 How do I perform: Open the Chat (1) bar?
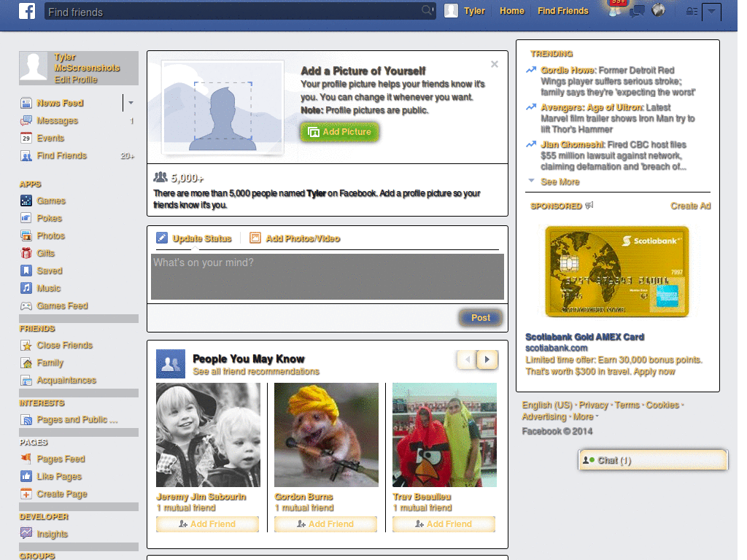point(653,460)
